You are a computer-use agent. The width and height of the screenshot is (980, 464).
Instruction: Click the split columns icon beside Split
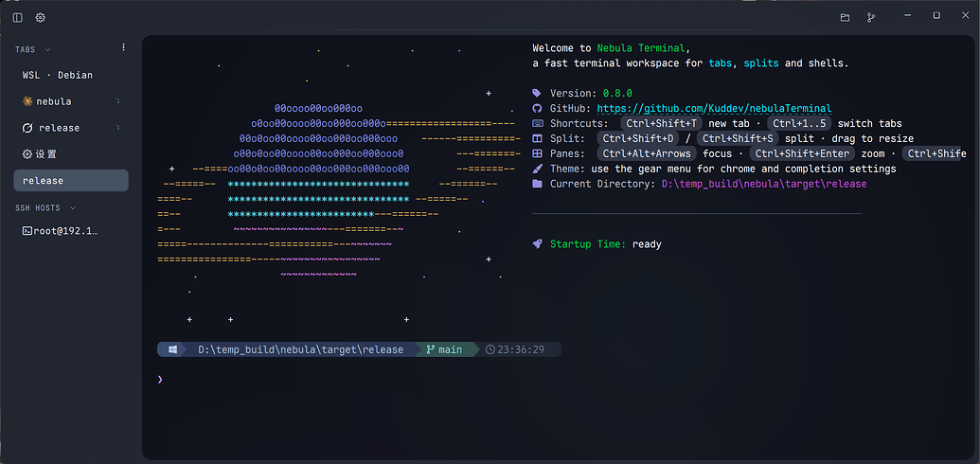[x=538, y=138]
